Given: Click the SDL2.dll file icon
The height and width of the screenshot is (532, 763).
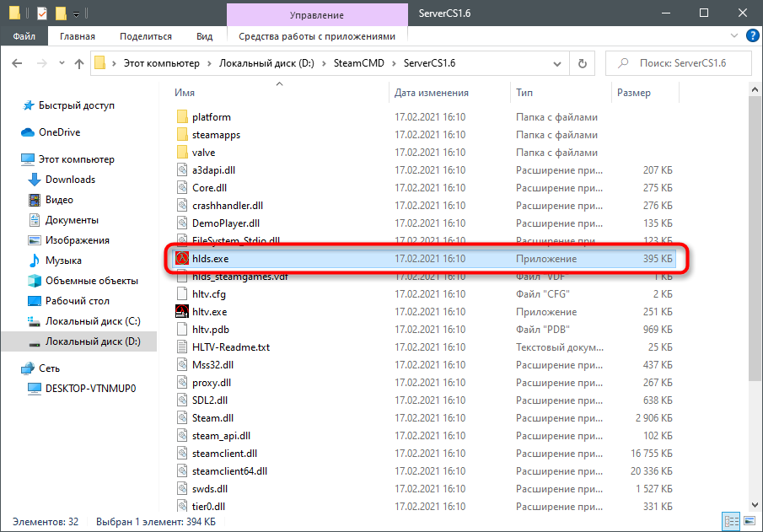Looking at the screenshot, I should tap(182, 400).
